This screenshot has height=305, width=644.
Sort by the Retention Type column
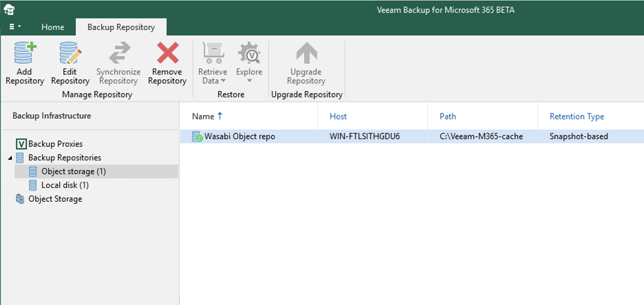tap(577, 116)
